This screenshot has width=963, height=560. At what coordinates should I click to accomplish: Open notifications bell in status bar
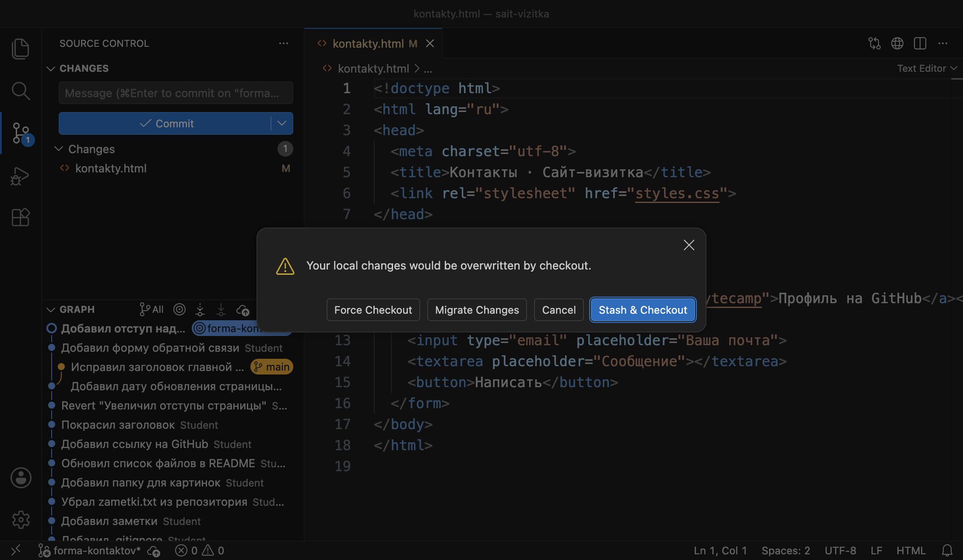(x=947, y=550)
